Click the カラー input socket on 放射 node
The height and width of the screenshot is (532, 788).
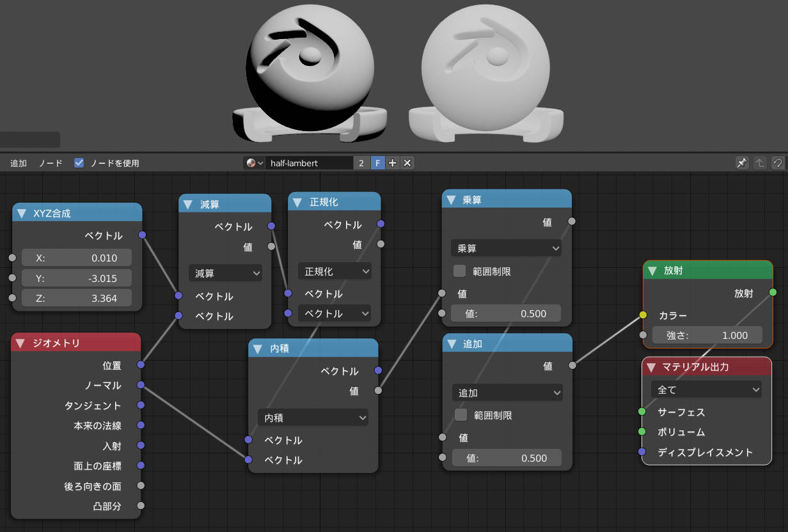coord(643,315)
